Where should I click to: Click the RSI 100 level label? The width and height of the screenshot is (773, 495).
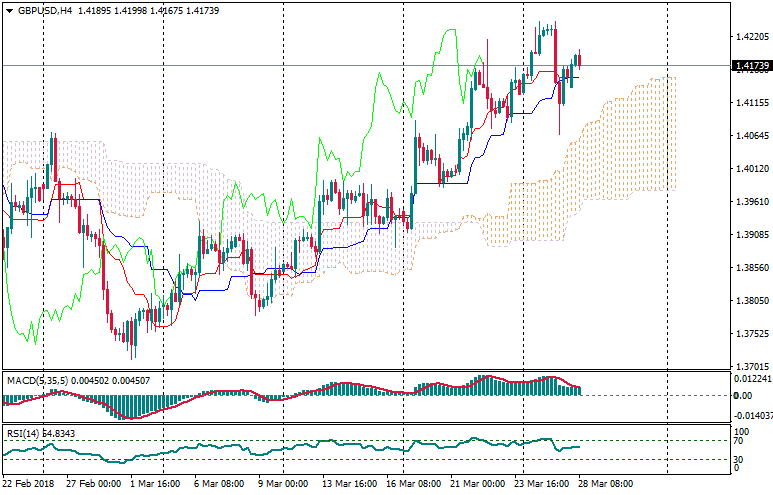741,430
